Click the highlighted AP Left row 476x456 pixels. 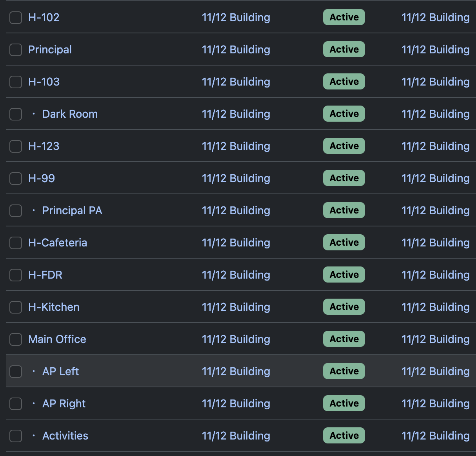click(x=60, y=371)
